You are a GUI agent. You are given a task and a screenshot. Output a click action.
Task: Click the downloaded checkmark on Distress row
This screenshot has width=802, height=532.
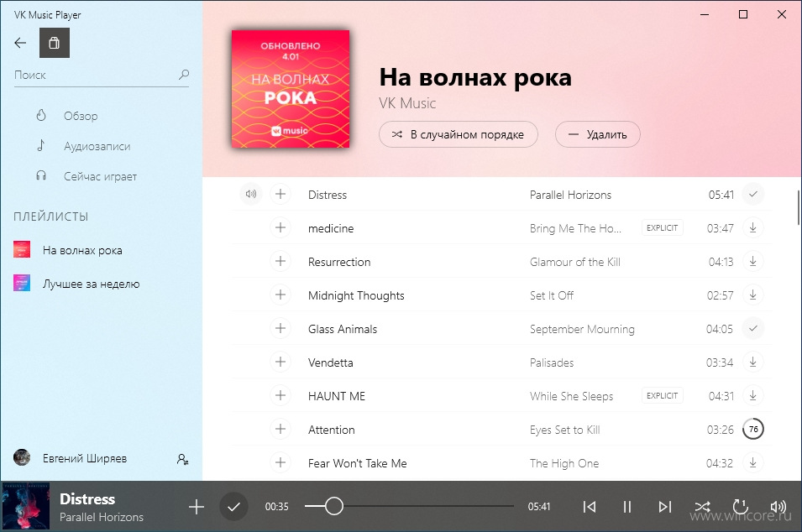point(753,194)
